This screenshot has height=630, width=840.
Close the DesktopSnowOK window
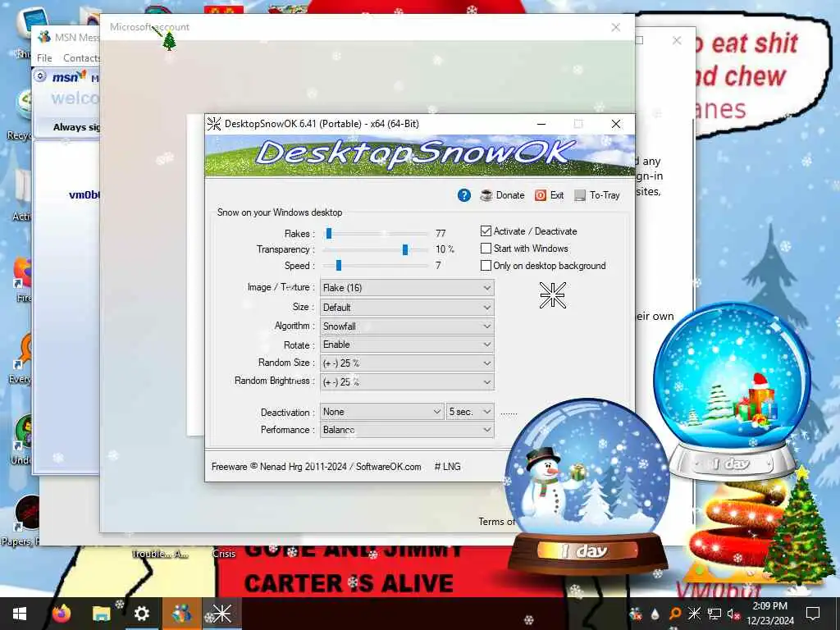(x=615, y=124)
